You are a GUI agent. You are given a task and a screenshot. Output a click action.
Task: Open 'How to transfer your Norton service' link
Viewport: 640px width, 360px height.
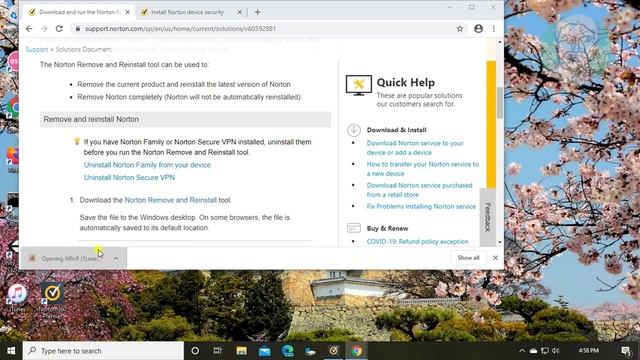pos(422,169)
